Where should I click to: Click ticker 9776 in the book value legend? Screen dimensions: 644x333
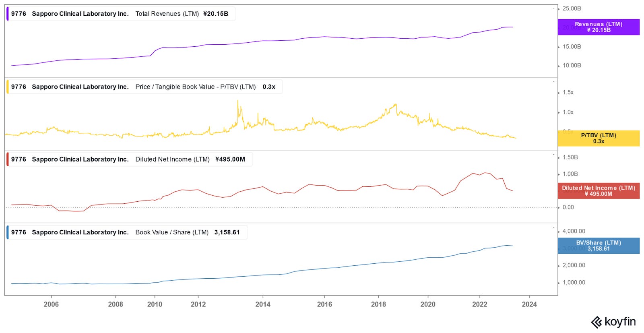pos(19,232)
